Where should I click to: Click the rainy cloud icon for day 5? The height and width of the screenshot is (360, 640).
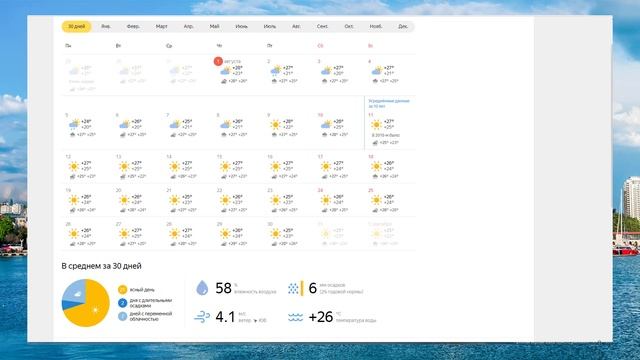tap(74, 124)
